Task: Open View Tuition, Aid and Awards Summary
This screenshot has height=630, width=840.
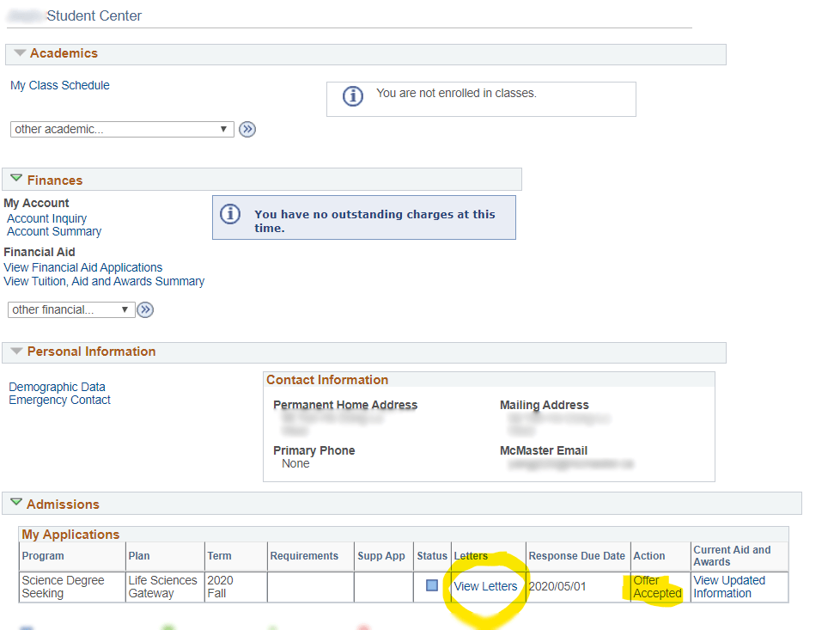Action: point(104,281)
